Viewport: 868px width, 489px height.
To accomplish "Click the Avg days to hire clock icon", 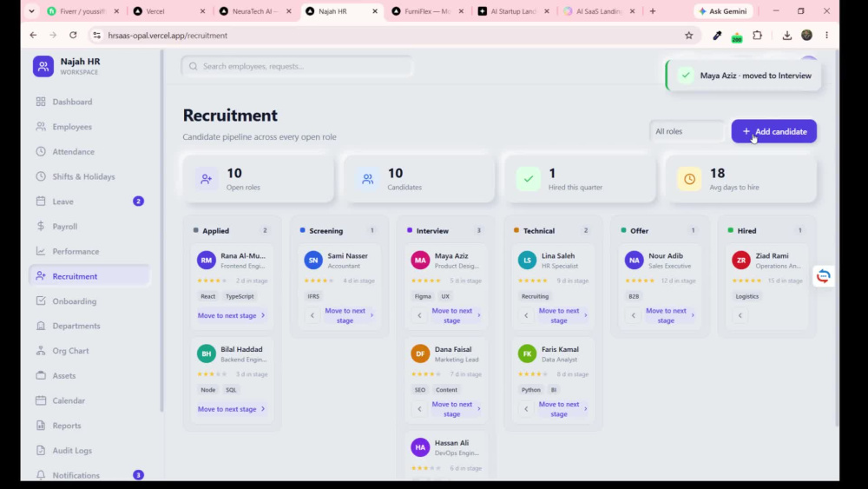I will [x=689, y=179].
